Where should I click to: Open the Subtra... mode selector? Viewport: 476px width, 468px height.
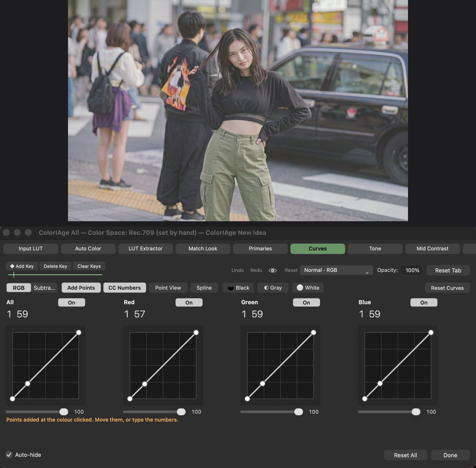[x=44, y=288]
